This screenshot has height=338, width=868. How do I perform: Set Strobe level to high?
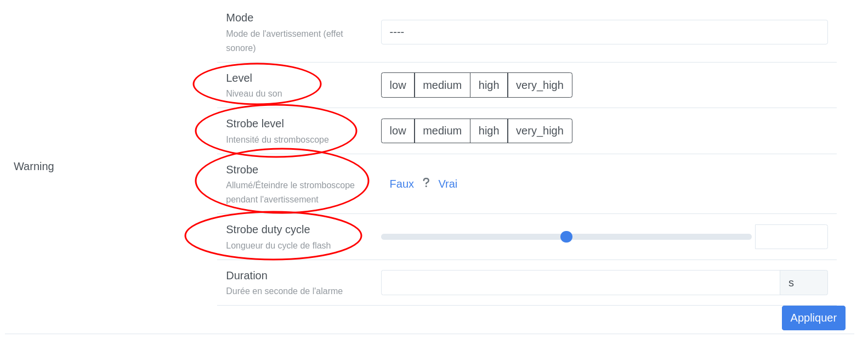pos(489,131)
